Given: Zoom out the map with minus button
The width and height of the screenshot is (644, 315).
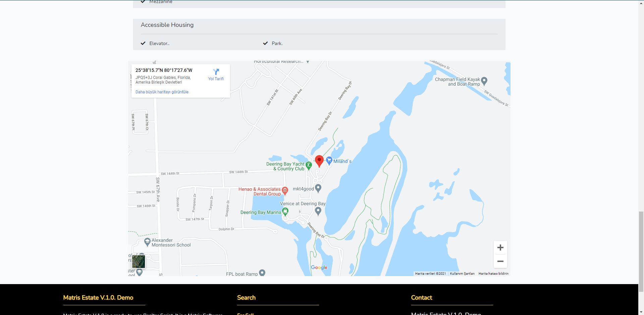Looking at the screenshot, I should 500,261.
